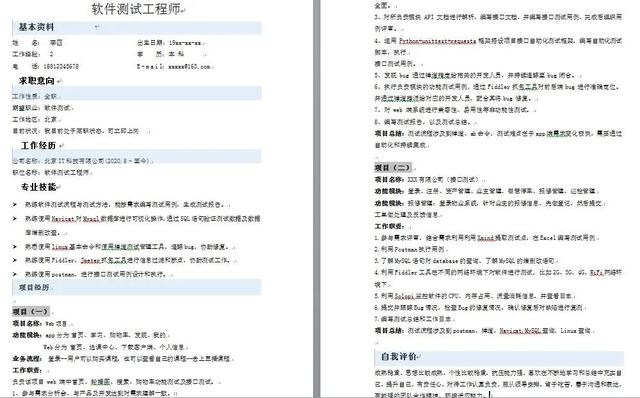Select the '项目（二）' highlighted label
640x398 pixels.
(393, 167)
